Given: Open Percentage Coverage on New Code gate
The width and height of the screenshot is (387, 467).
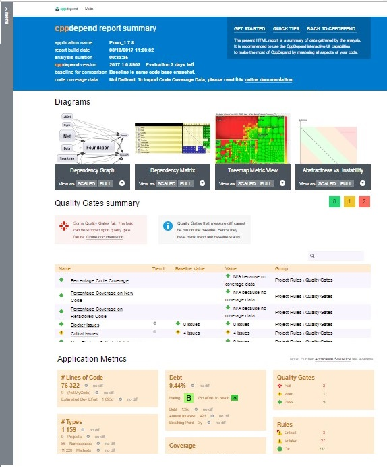Looking at the screenshot, I should point(102,296).
